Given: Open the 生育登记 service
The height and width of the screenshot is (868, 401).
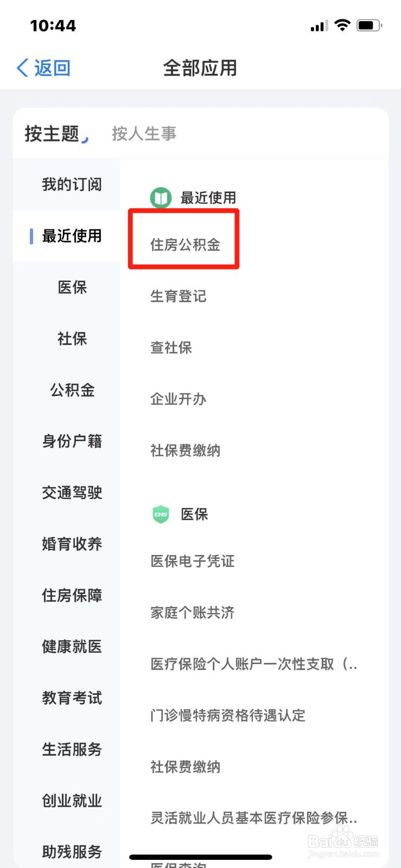Looking at the screenshot, I should (x=179, y=296).
